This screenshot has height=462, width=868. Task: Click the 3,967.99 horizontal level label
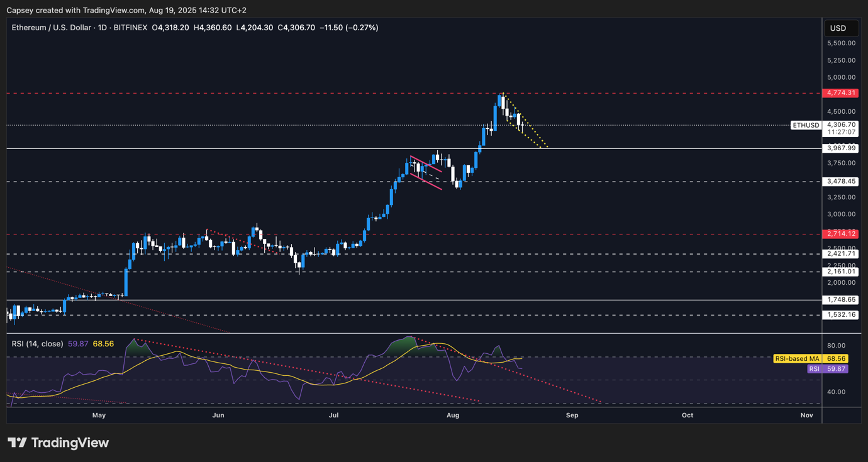pos(842,148)
